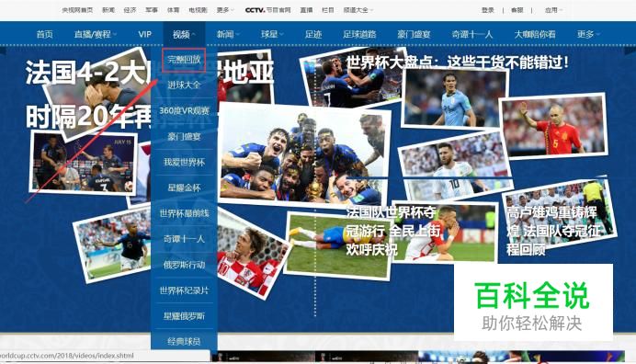Open the headline 世界杯大盘点：这些干货不能错过
The height and width of the screenshot is (364, 636).
(x=457, y=63)
